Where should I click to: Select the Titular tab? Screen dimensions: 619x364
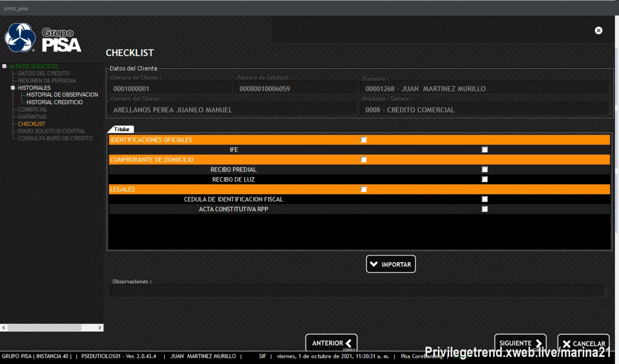pos(121,129)
